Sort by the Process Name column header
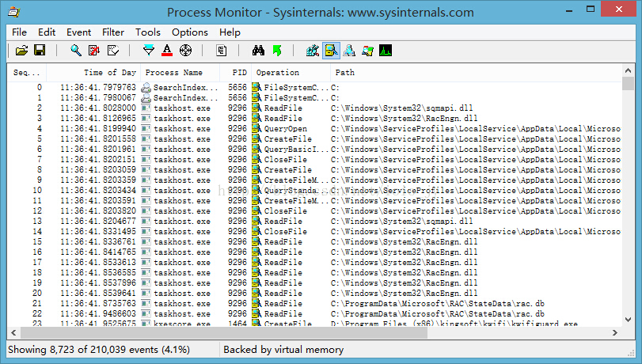The image size is (642, 364). (x=180, y=73)
